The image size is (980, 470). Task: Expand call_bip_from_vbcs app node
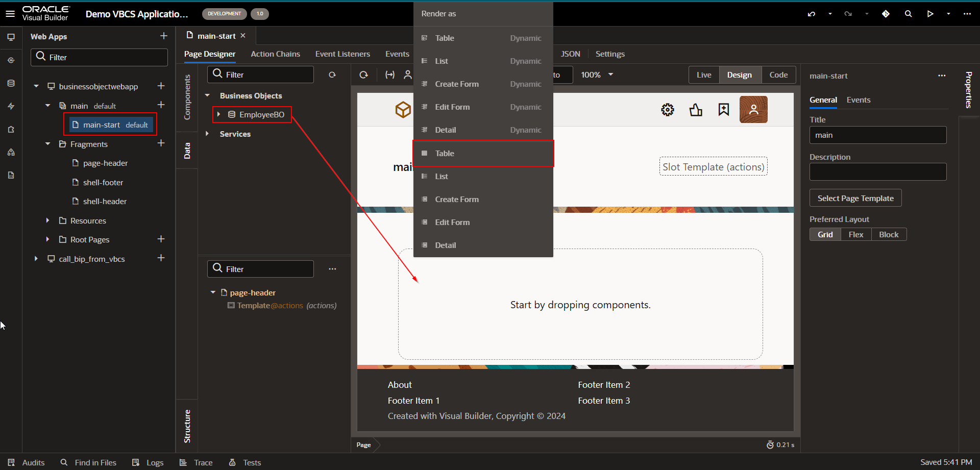click(36, 259)
